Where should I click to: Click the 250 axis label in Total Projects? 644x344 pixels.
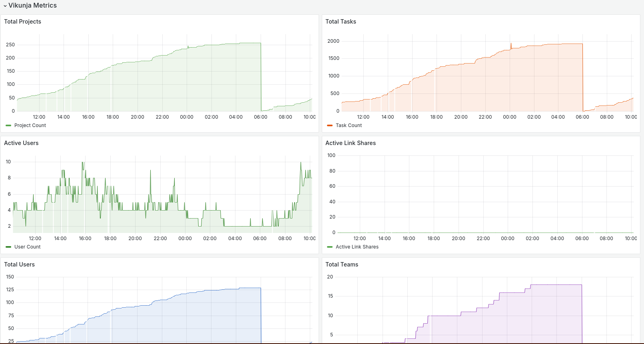[10, 45]
